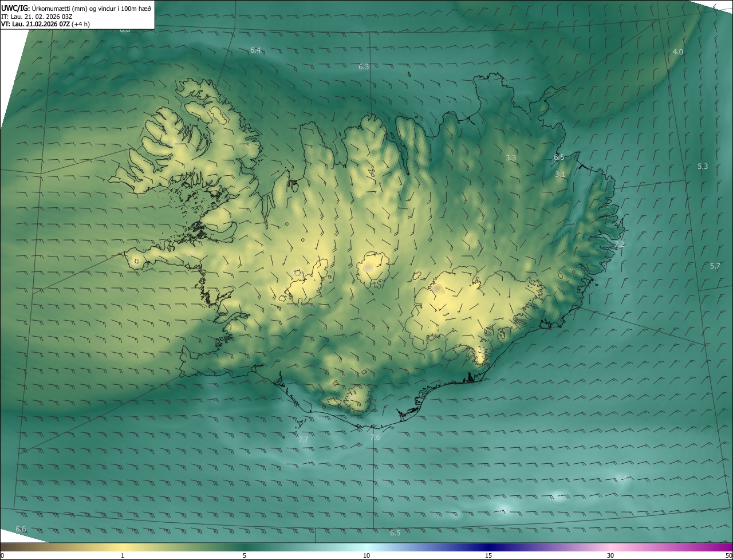Click the 5.3 value label on the map
Image resolution: width=733 pixels, height=560 pixels.
(x=703, y=167)
